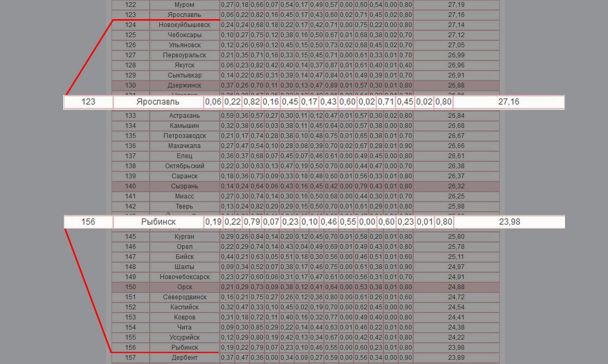Click total score 26,99 for Первоуральск

[456, 55]
